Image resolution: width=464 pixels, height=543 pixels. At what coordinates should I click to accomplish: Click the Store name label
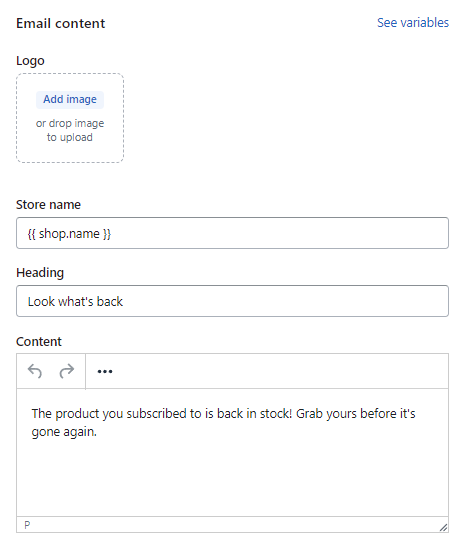click(x=48, y=205)
